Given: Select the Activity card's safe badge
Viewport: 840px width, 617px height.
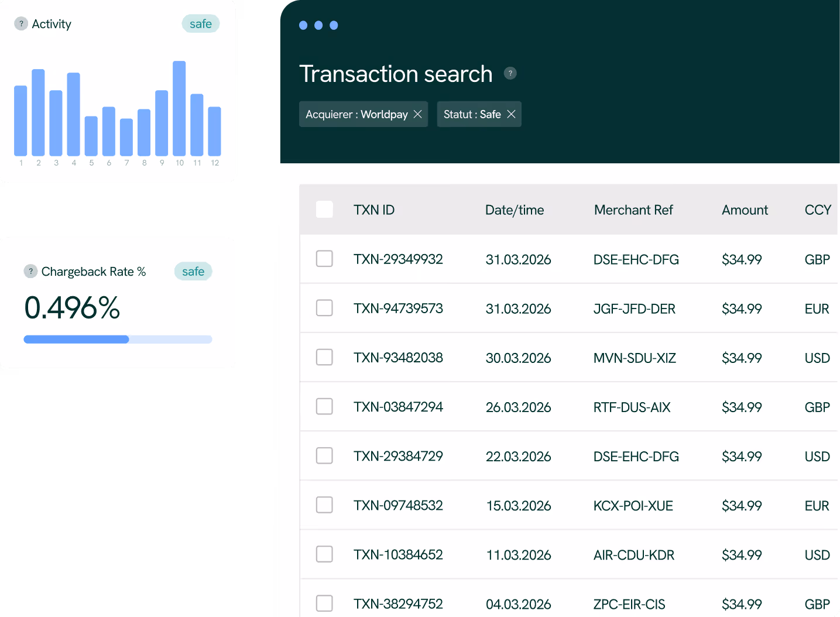Looking at the screenshot, I should pyautogui.click(x=201, y=24).
